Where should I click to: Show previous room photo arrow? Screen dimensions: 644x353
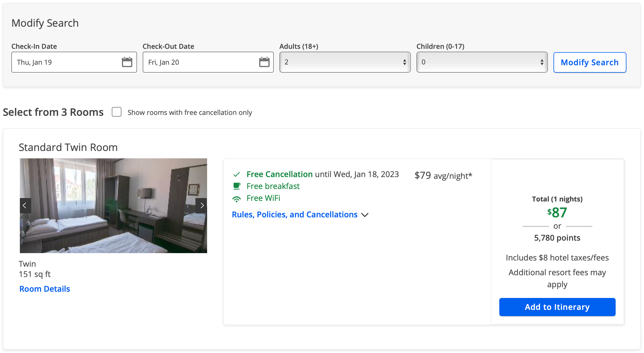tap(25, 205)
